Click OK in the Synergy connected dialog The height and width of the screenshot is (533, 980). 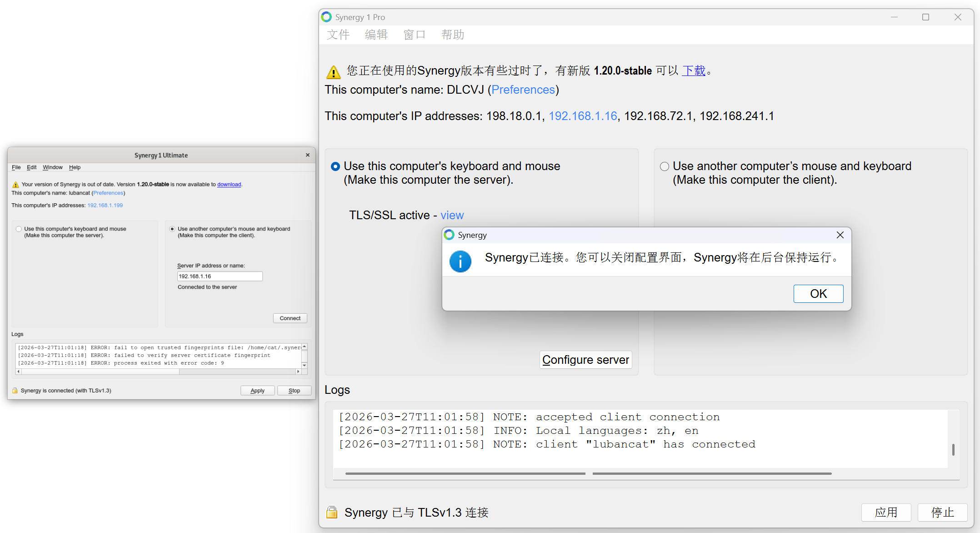[x=818, y=294]
